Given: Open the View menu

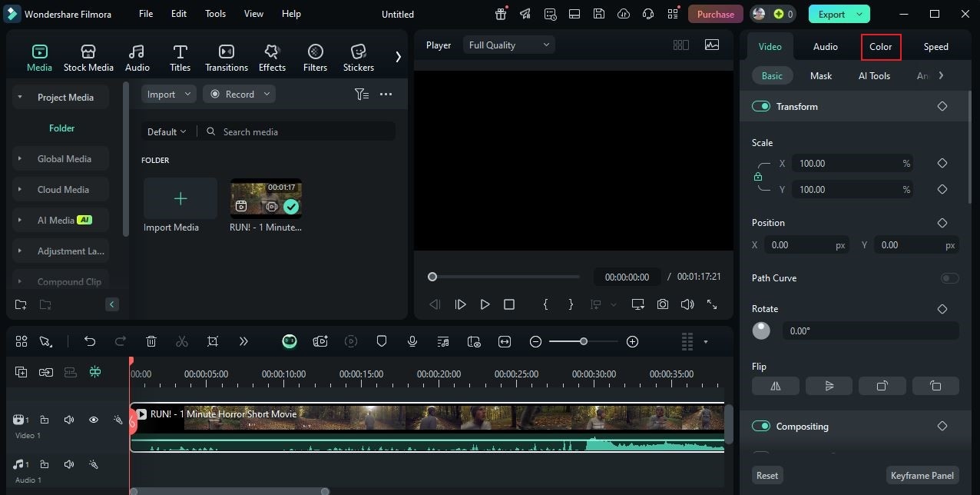Looking at the screenshot, I should click(253, 14).
